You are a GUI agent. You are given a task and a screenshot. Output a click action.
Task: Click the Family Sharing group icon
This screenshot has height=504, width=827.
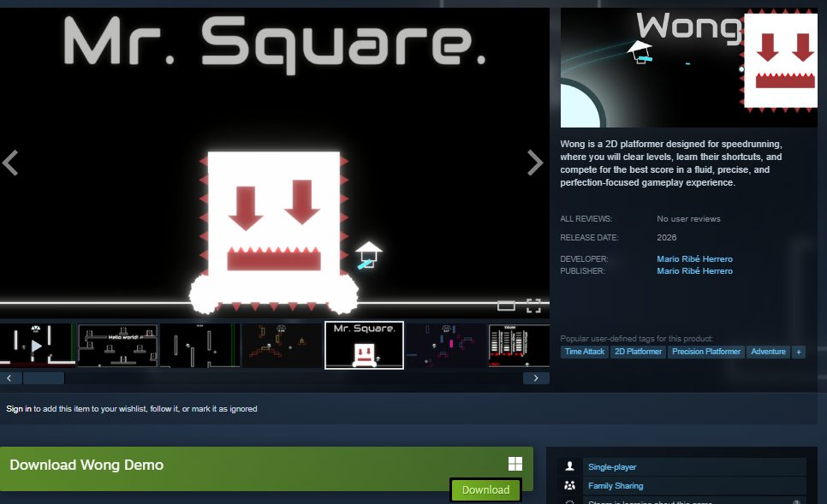[569, 485]
